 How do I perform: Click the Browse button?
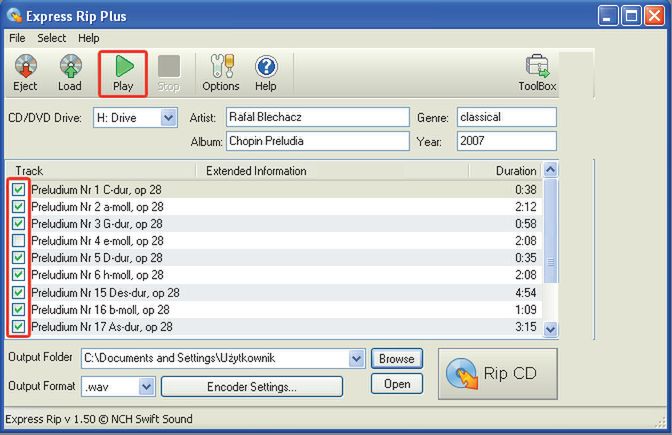click(x=397, y=359)
